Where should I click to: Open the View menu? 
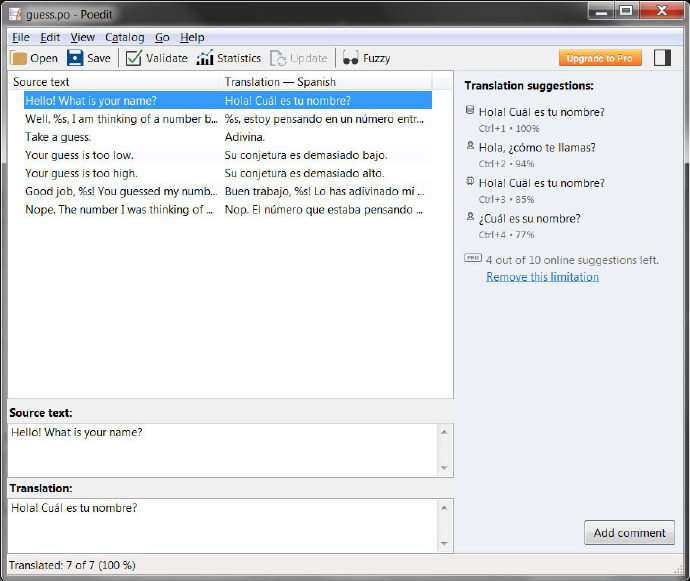[82, 37]
